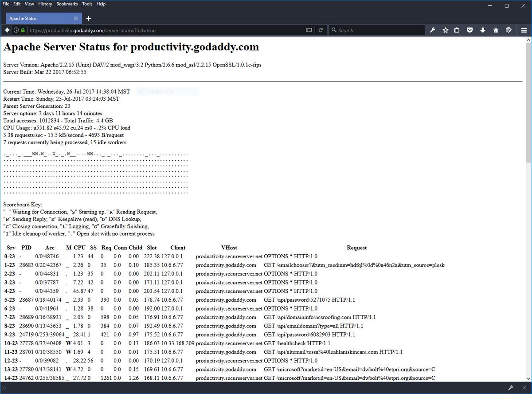Click the Current Time line
This screenshot has width=532, height=394.
point(66,91)
